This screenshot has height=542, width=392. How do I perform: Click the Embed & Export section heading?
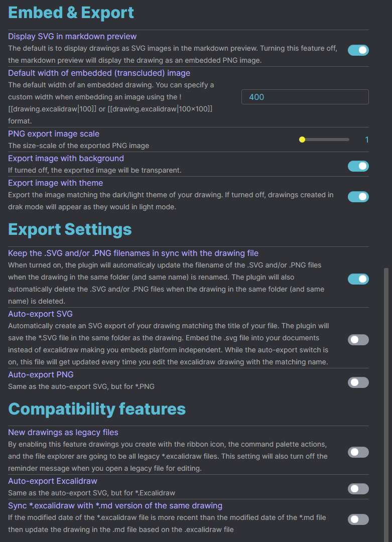point(71,13)
